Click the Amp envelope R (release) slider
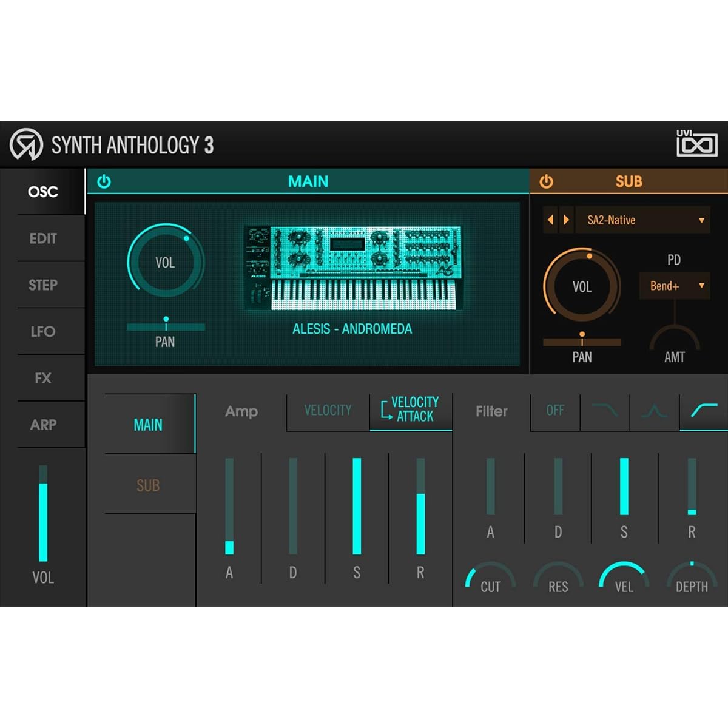728x728 pixels. (420, 507)
